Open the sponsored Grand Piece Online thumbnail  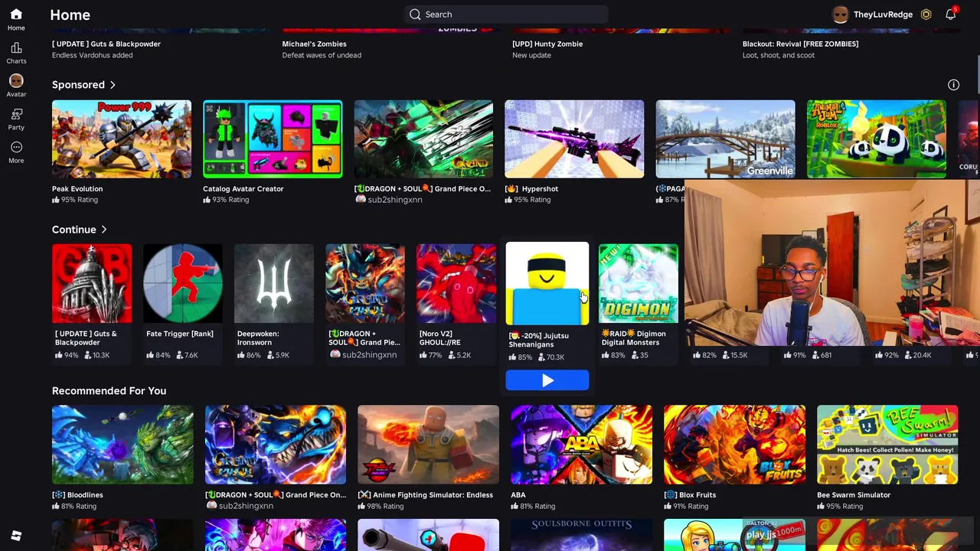(423, 139)
